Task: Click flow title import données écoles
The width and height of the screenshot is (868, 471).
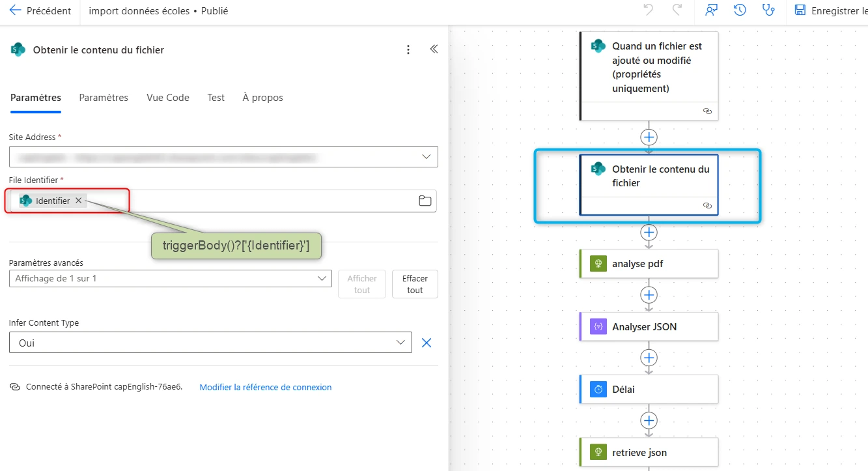Action: pyautogui.click(x=139, y=11)
